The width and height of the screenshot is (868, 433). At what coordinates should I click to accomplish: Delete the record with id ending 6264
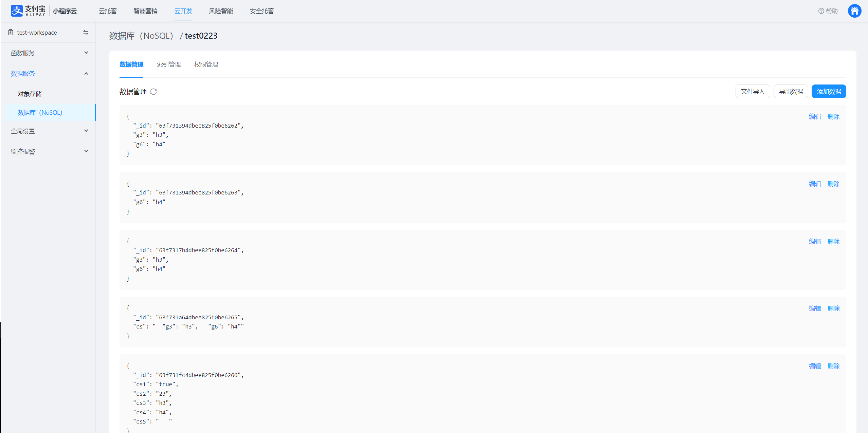(833, 242)
